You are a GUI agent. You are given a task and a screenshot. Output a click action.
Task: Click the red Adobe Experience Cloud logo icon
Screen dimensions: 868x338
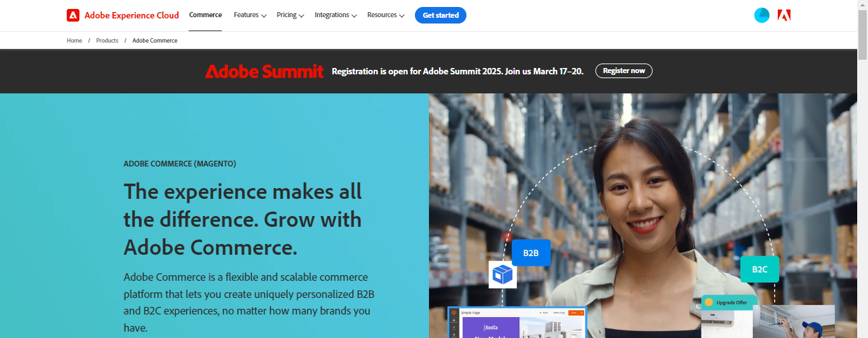point(73,15)
